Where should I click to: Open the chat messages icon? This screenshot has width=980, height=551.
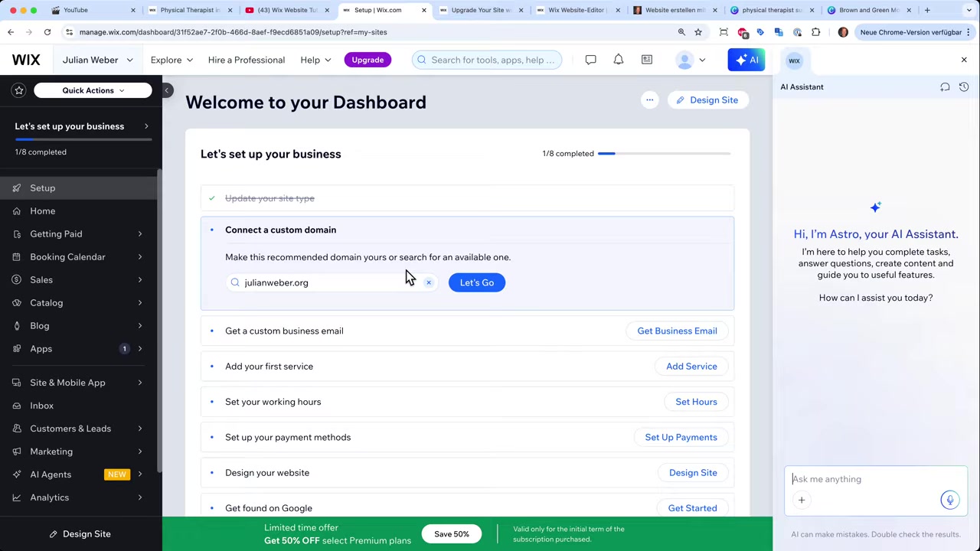(590, 60)
